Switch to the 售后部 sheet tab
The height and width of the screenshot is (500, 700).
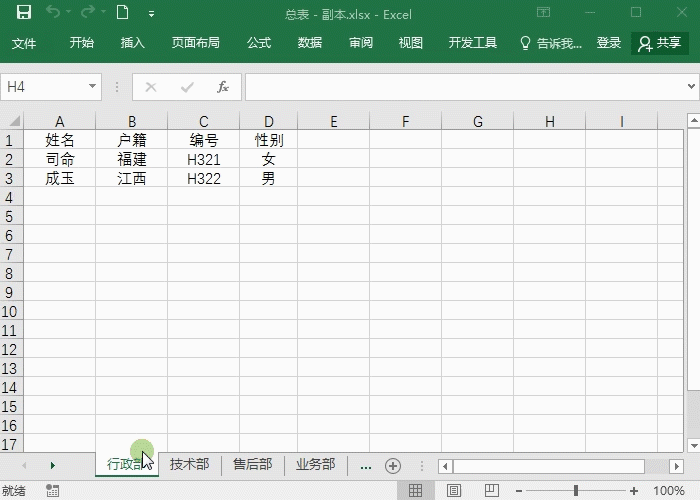click(x=253, y=465)
